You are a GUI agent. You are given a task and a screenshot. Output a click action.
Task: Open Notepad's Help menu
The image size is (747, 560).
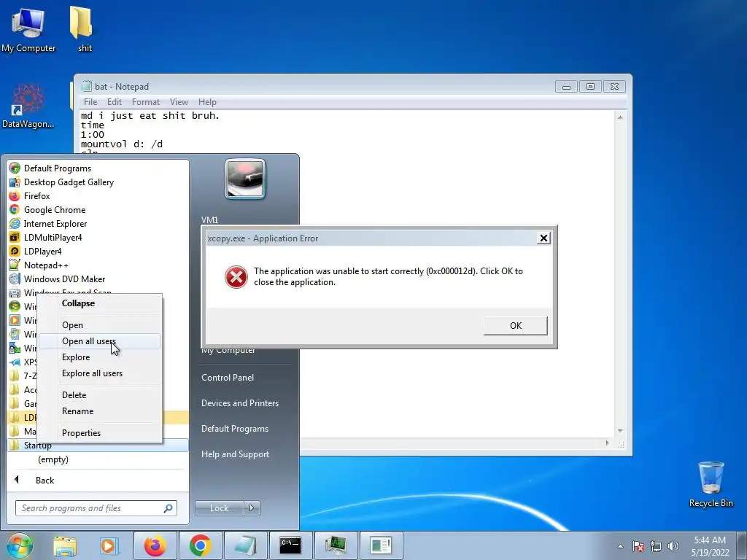(207, 102)
